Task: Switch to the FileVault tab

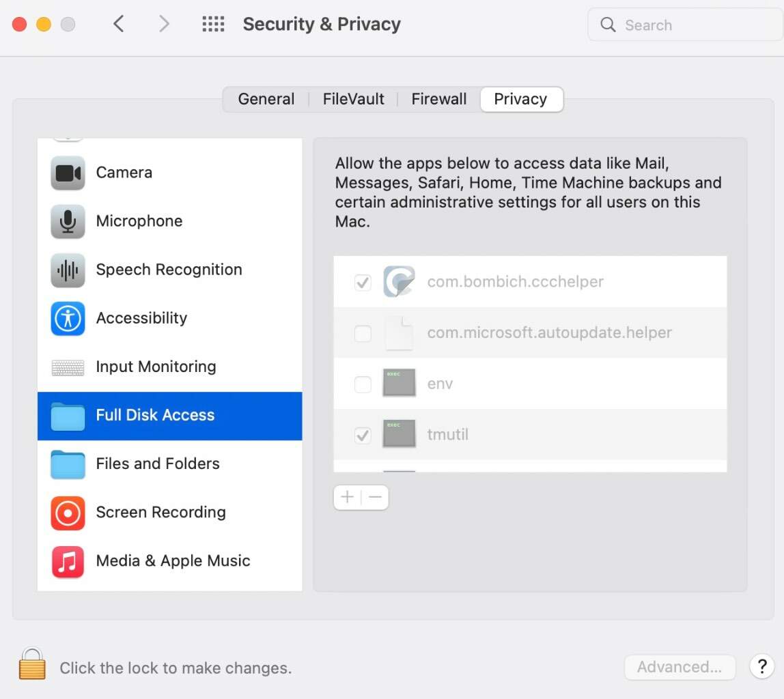Action: [353, 99]
